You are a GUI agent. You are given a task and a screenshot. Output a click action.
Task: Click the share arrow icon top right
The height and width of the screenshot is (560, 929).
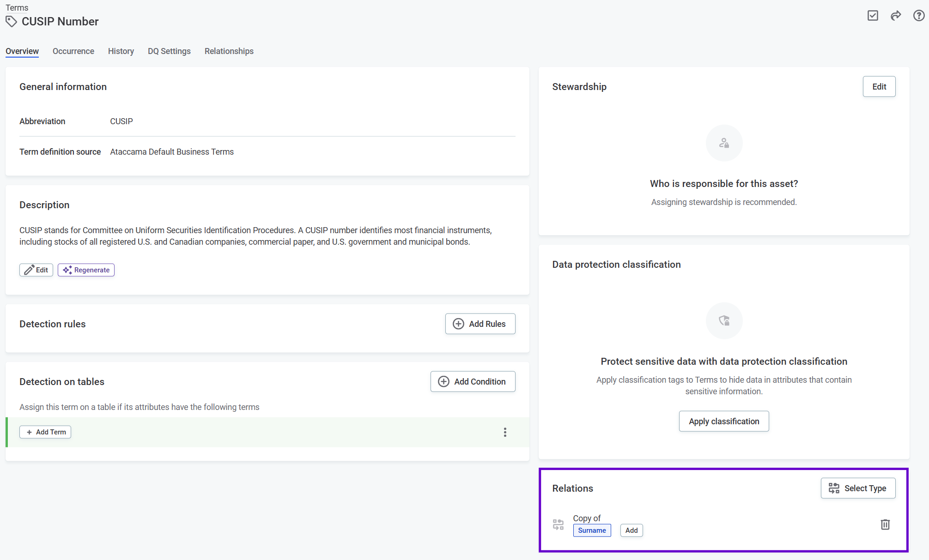[896, 15]
